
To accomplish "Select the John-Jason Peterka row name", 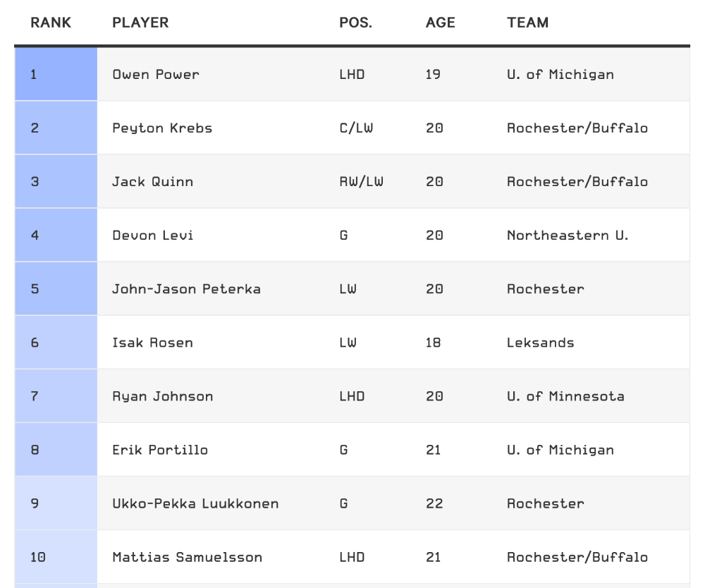I will (186, 288).
